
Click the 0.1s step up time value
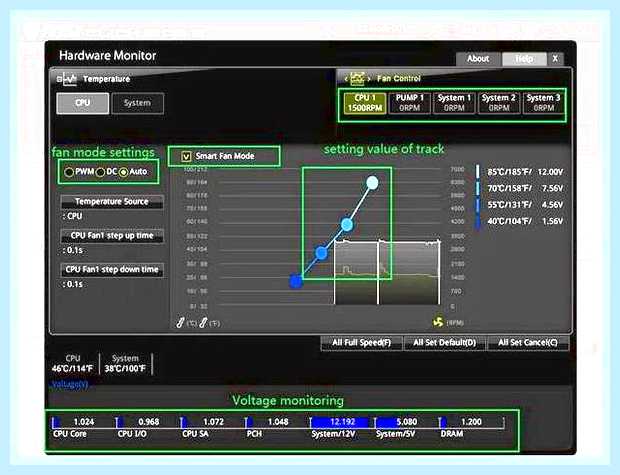coord(73,250)
